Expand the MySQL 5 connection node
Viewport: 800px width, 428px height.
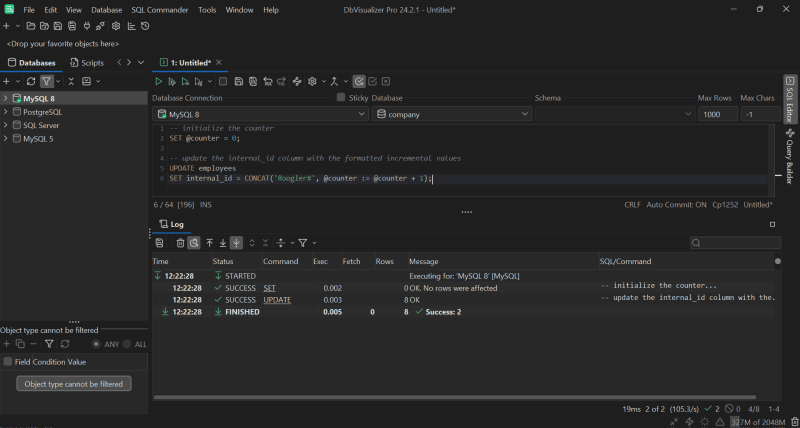click(6, 138)
